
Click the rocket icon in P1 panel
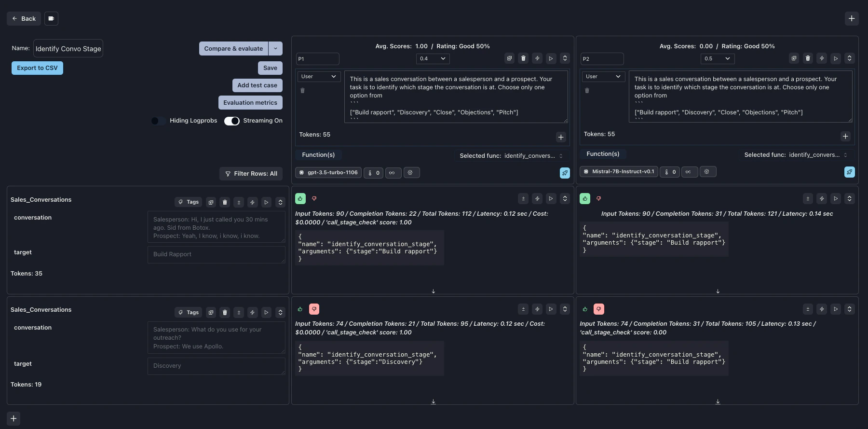click(565, 173)
